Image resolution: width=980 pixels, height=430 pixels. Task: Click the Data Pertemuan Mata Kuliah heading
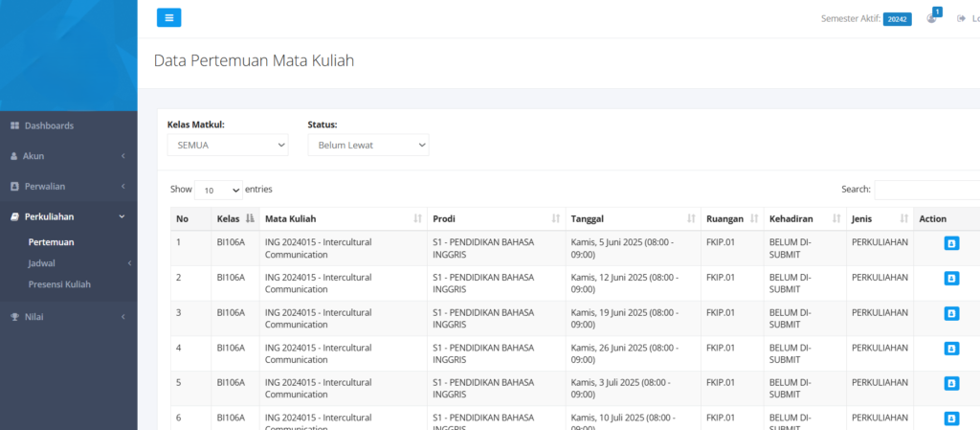(x=254, y=60)
